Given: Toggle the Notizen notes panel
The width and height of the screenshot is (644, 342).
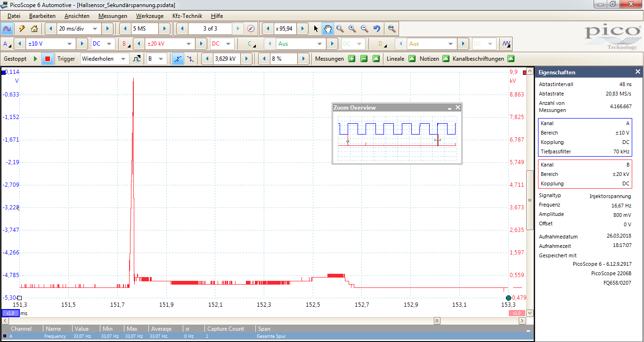Looking at the screenshot, I should 446,59.
